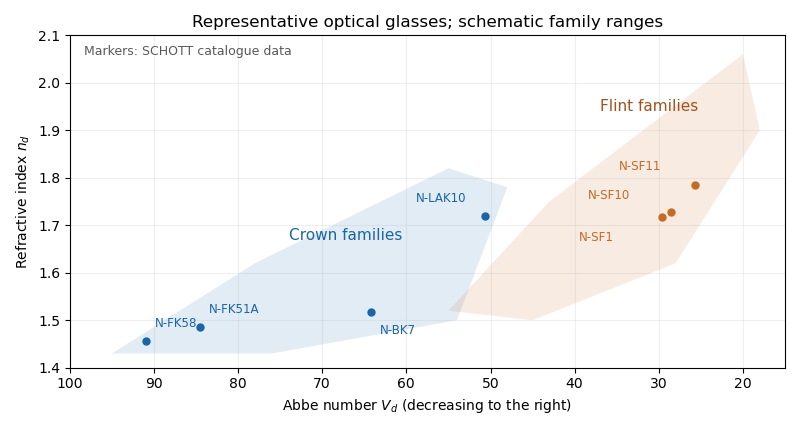Image resolution: width=800 pixels, height=430 pixels.
Task: Select the Flint families region label
Action: tap(648, 106)
